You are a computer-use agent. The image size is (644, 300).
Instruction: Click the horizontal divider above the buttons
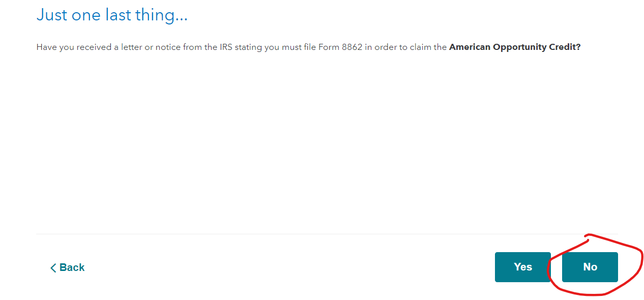tap(327, 234)
